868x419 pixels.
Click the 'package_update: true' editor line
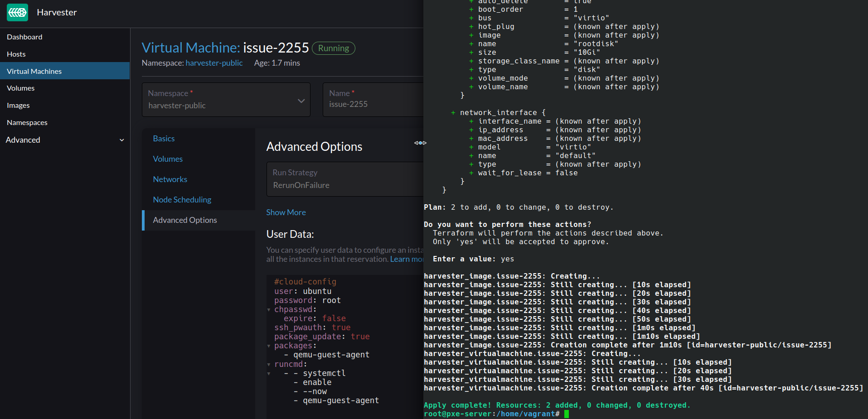click(322, 337)
